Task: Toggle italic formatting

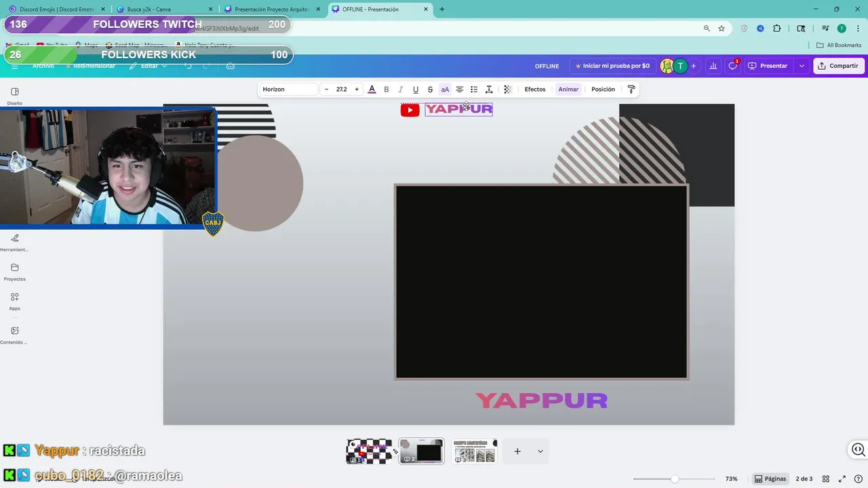Action: [x=401, y=89]
